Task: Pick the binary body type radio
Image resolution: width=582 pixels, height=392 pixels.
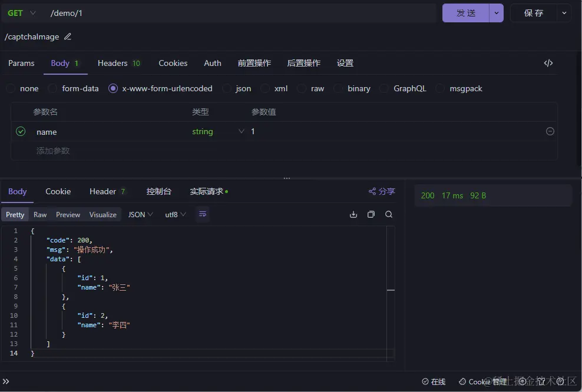Action: [x=338, y=88]
